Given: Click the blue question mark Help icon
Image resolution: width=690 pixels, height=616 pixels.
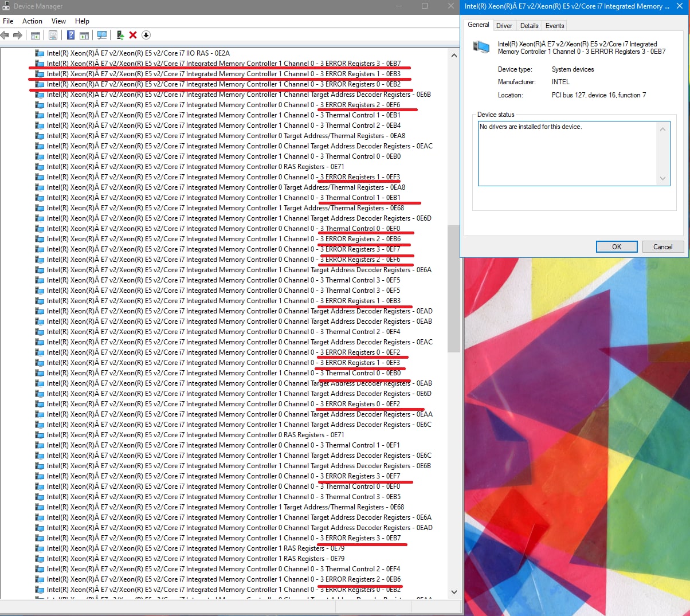Looking at the screenshot, I should tap(70, 35).
